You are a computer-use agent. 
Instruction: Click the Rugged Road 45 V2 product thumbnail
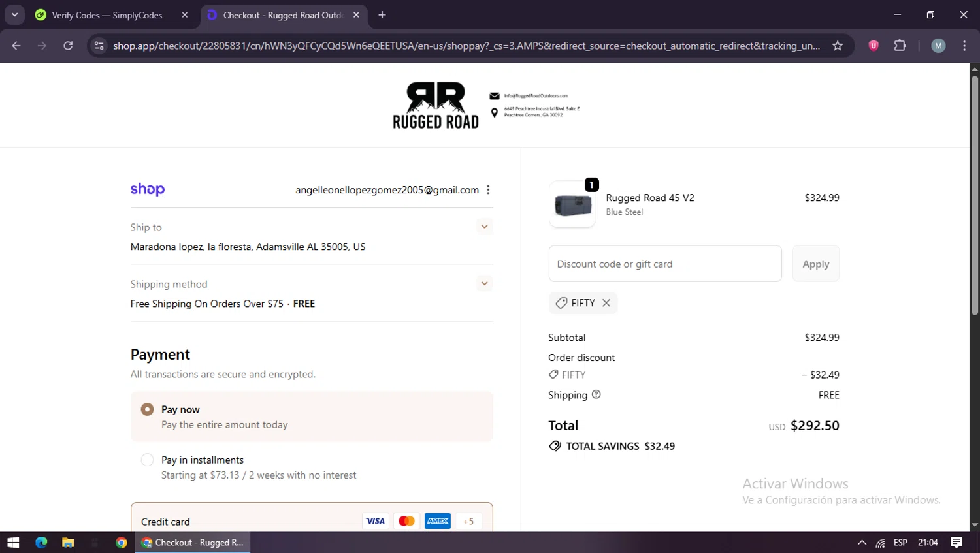pyautogui.click(x=572, y=204)
